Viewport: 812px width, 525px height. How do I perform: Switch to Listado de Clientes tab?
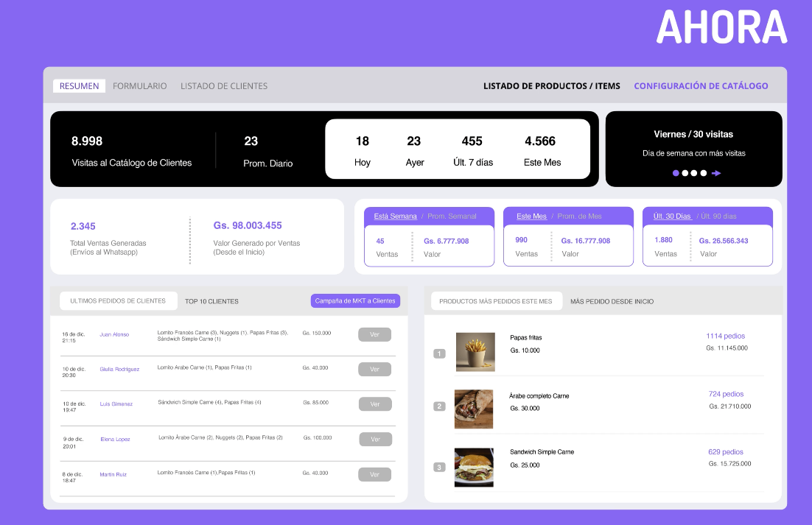coord(224,86)
